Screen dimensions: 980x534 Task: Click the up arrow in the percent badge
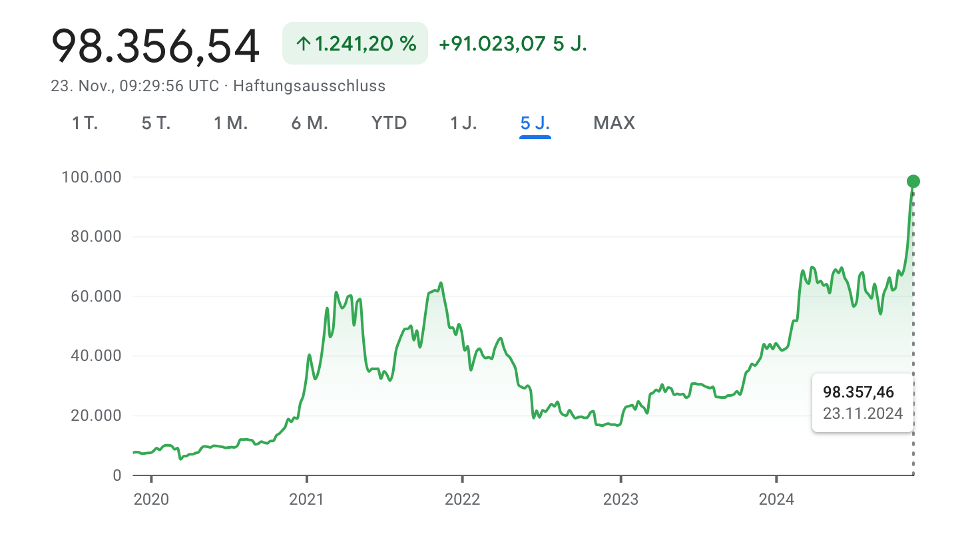[x=304, y=44]
